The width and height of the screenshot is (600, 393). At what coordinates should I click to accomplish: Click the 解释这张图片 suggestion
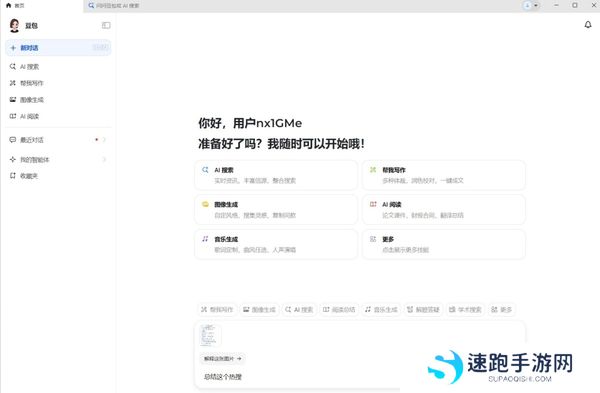[222, 359]
